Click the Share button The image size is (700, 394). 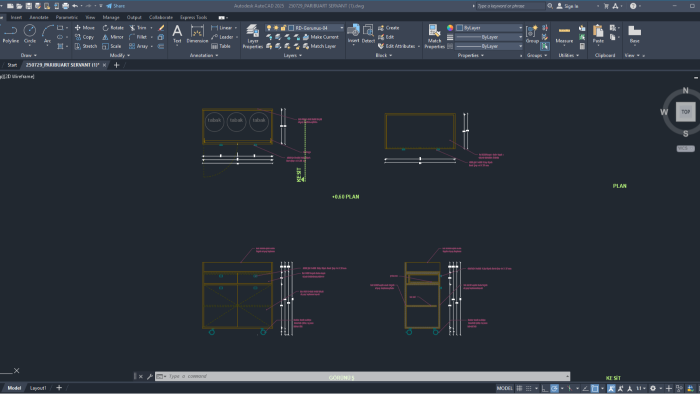pyautogui.click(x=115, y=6)
